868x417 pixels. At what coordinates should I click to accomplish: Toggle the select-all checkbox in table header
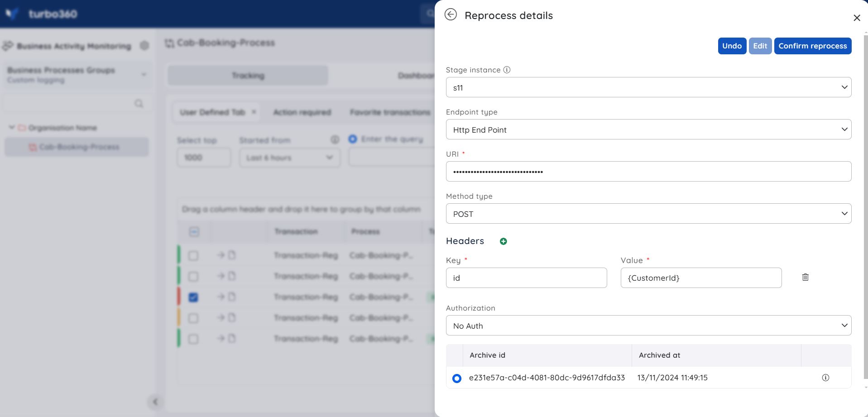pyautogui.click(x=194, y=232)
